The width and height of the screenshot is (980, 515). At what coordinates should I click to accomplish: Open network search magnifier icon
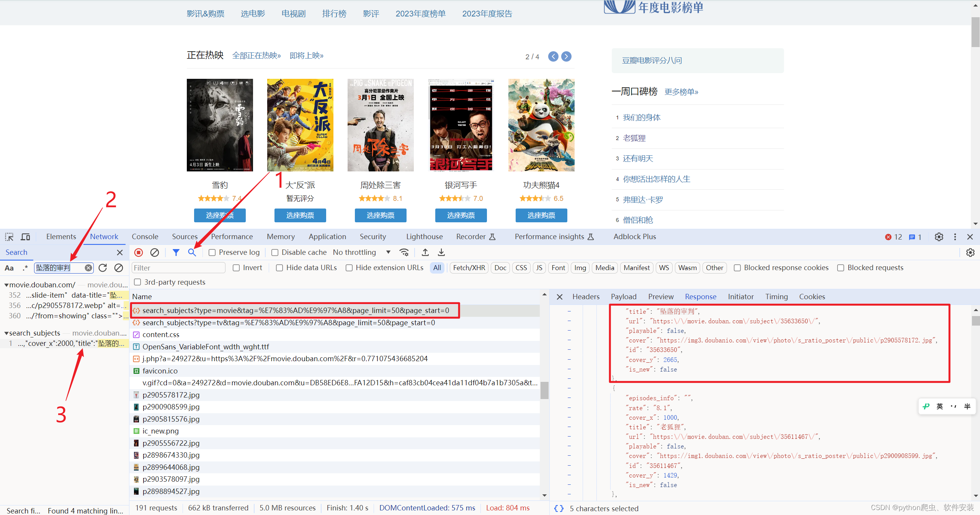[x=192, y=253]
